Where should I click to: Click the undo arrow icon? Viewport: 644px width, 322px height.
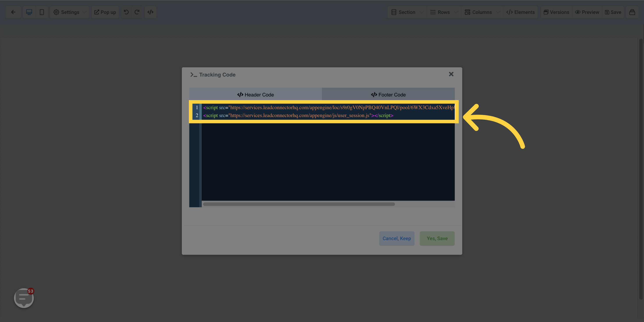(126, 12)
